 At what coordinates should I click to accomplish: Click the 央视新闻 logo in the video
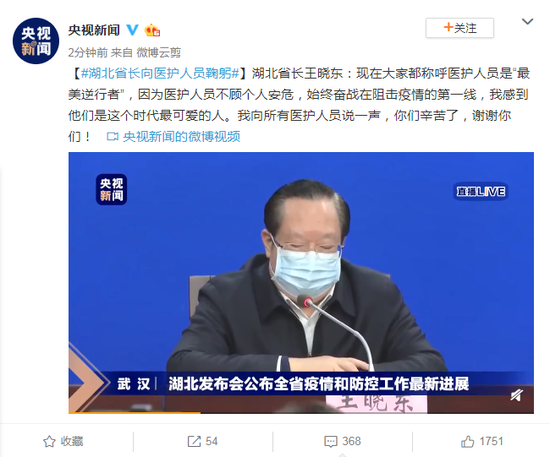click(x=112, y=189)
